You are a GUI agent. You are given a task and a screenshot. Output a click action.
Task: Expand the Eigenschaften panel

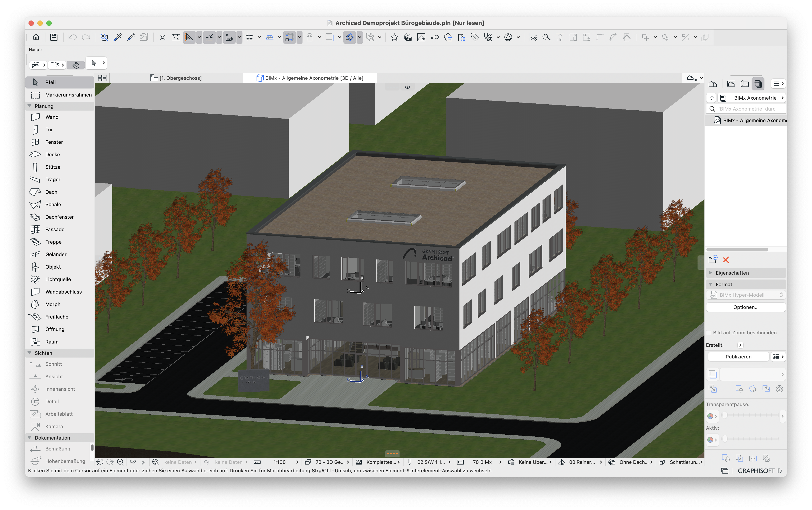click(710, 273)
